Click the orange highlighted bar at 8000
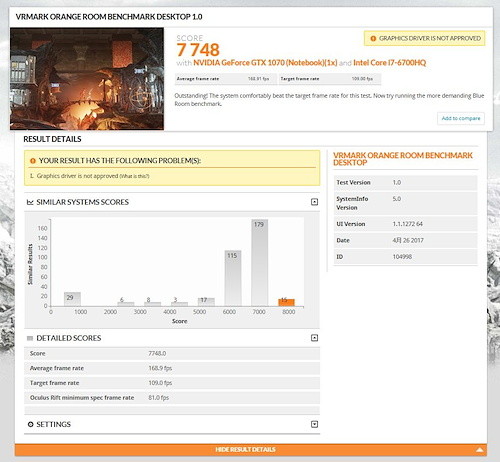This screenshot has width=500, height=462. coord(286,302)
